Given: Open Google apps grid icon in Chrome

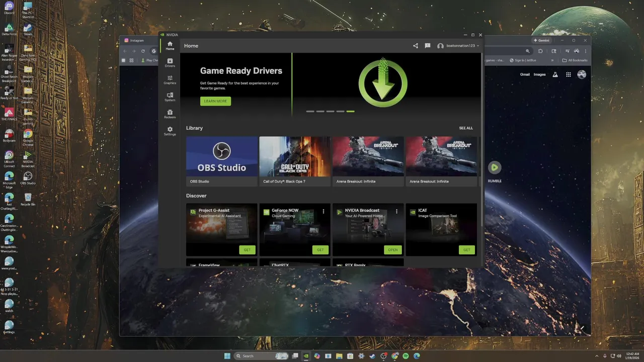Looking at the screenshot, I should click(x=569, y=74).
